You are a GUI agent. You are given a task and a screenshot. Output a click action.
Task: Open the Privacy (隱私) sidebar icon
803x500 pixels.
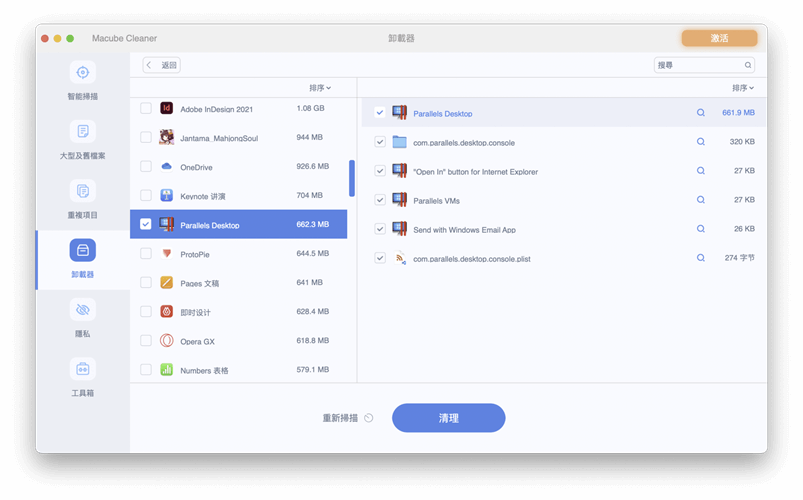82,309
